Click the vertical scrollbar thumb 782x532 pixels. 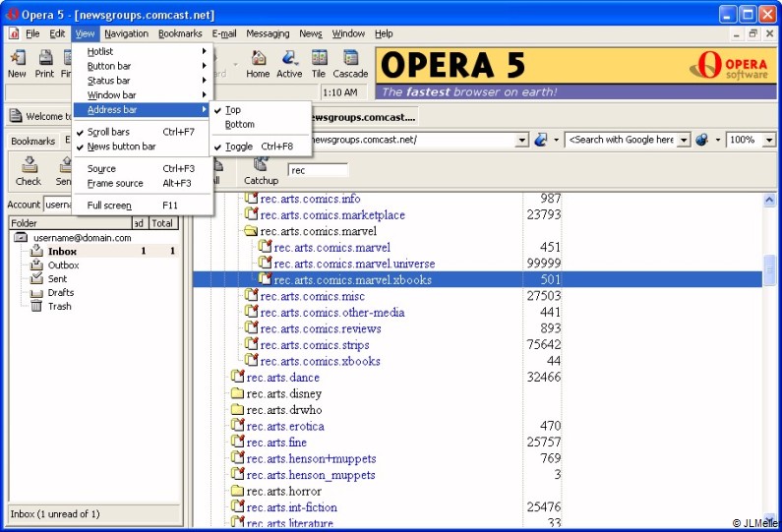point(769,270)
